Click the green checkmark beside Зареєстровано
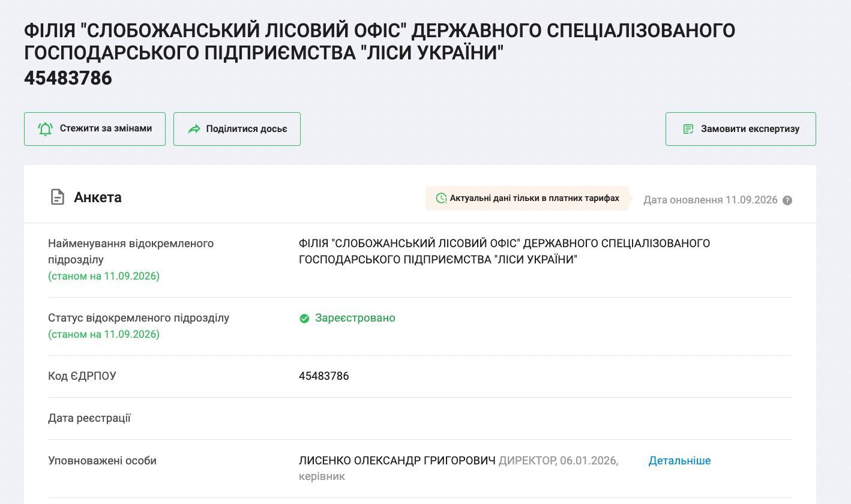 coord(304,318)
